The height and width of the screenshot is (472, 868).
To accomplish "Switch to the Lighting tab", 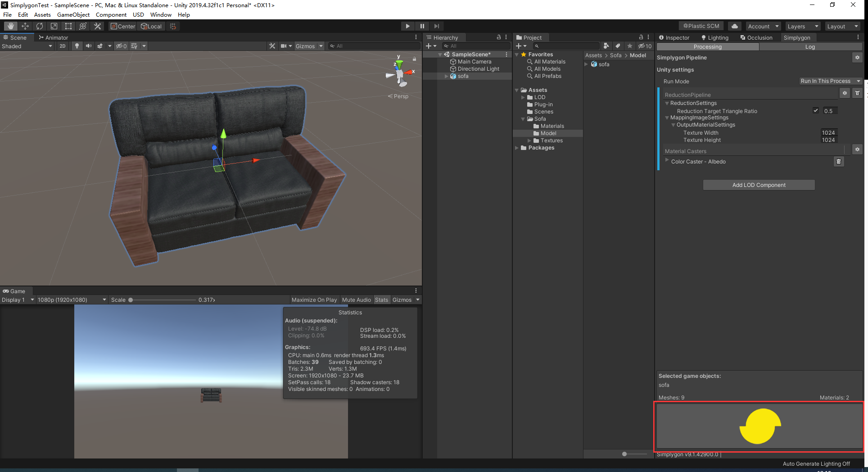I will (x=714, y=37).
